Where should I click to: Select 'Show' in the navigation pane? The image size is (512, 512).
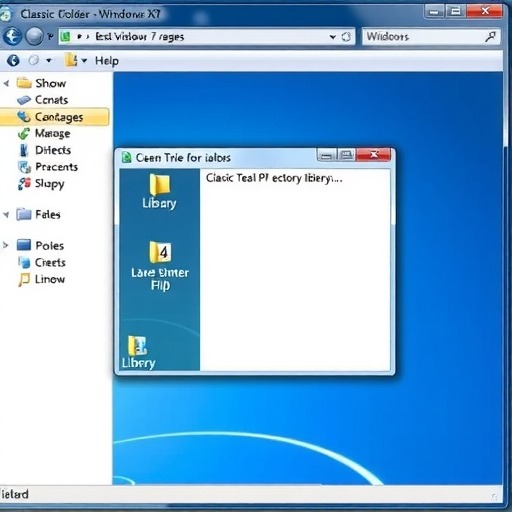coord(51,83)
